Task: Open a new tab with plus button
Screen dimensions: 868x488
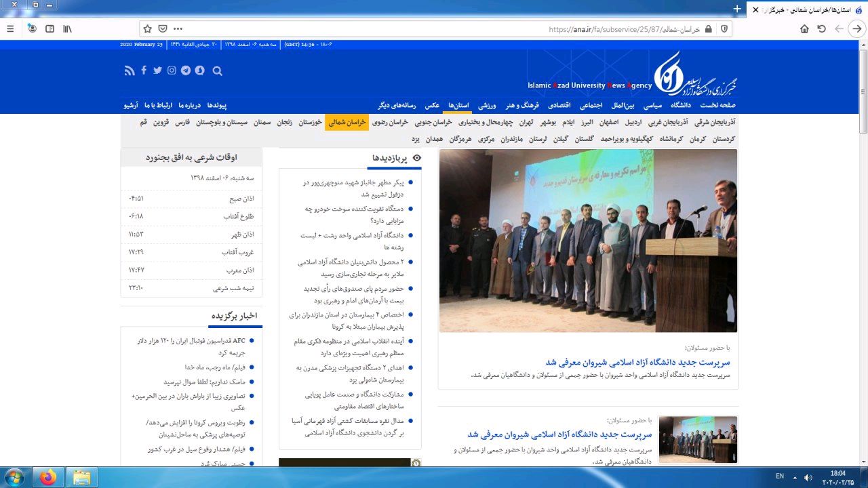Action: tap(737, 9)
